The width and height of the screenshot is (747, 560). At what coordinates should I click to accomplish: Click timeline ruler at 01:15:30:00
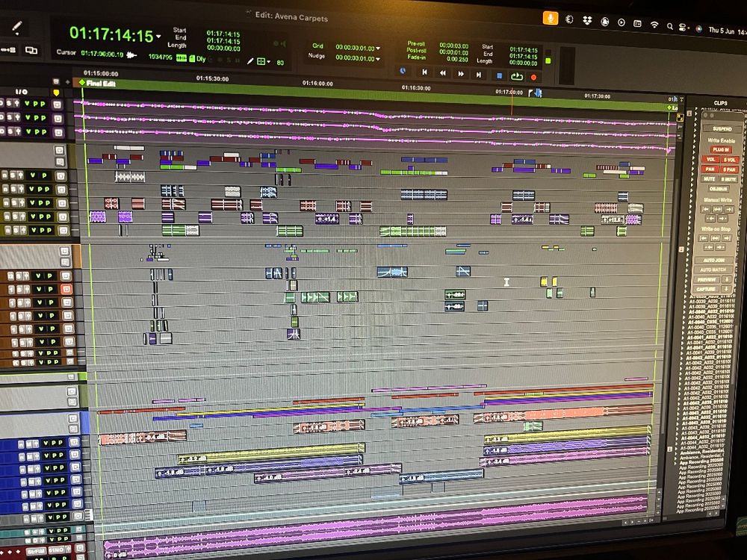(212, 78)
